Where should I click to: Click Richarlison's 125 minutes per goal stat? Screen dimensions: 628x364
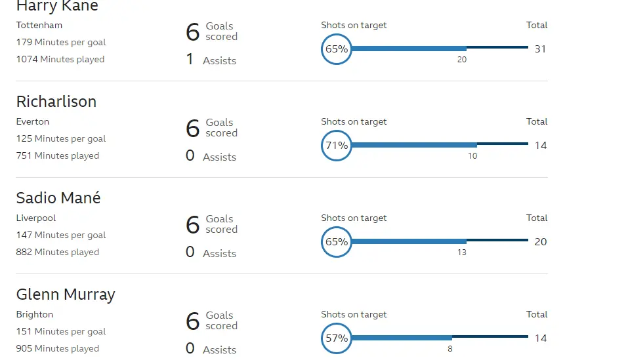61,138
